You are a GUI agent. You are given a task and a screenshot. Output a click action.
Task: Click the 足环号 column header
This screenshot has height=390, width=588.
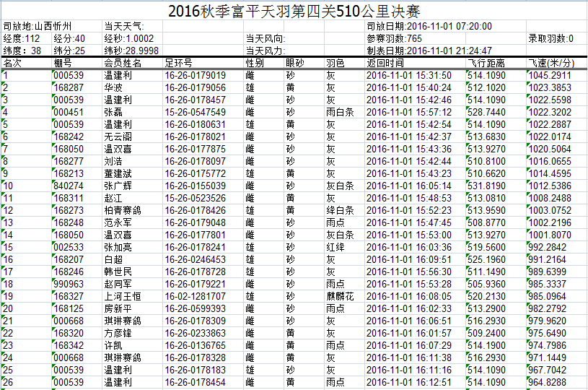pos(177,63)
